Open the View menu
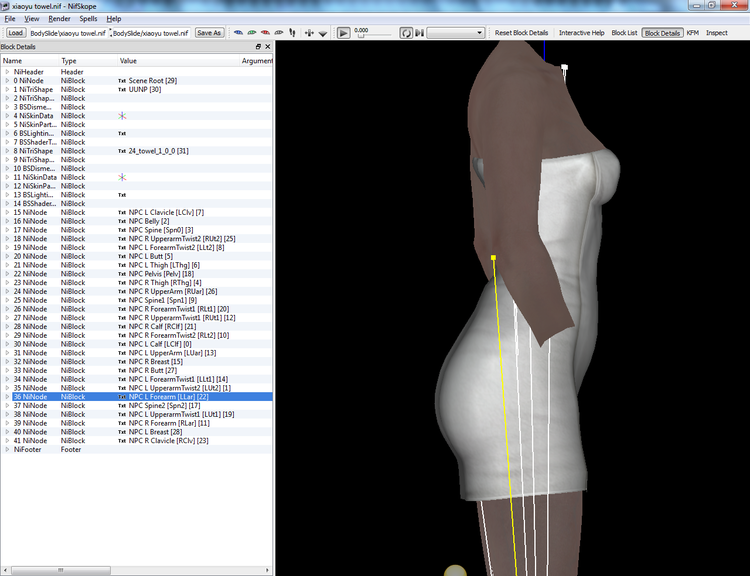The width and height of the screenshot is (750, 576). click(x=32, y=19)
